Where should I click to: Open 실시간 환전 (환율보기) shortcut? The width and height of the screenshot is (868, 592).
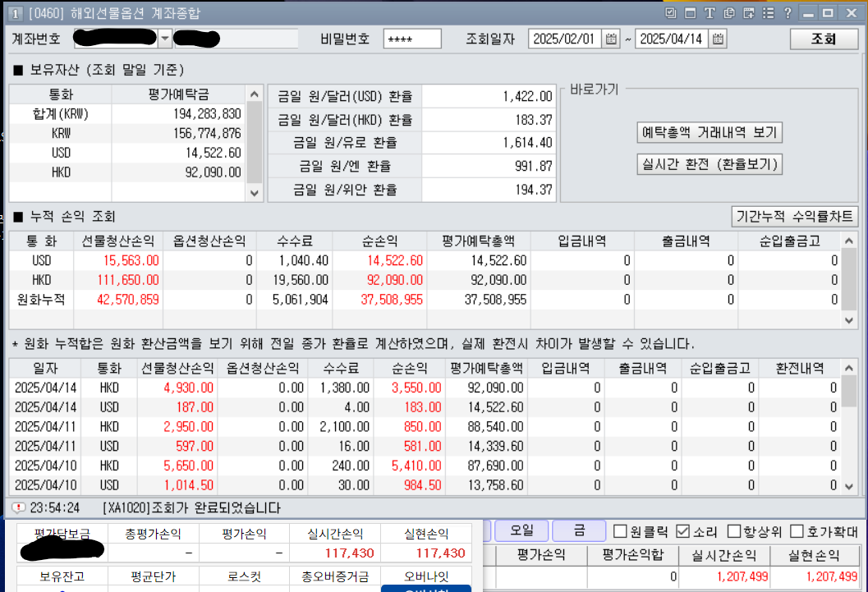click(710, 164)
